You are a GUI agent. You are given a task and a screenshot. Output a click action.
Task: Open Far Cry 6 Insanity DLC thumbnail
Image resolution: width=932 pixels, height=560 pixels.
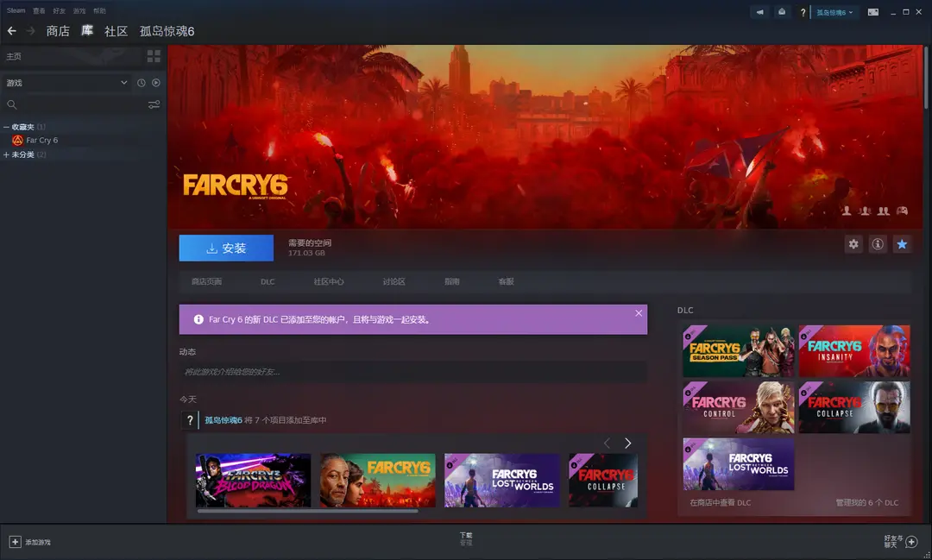point(854,350)
